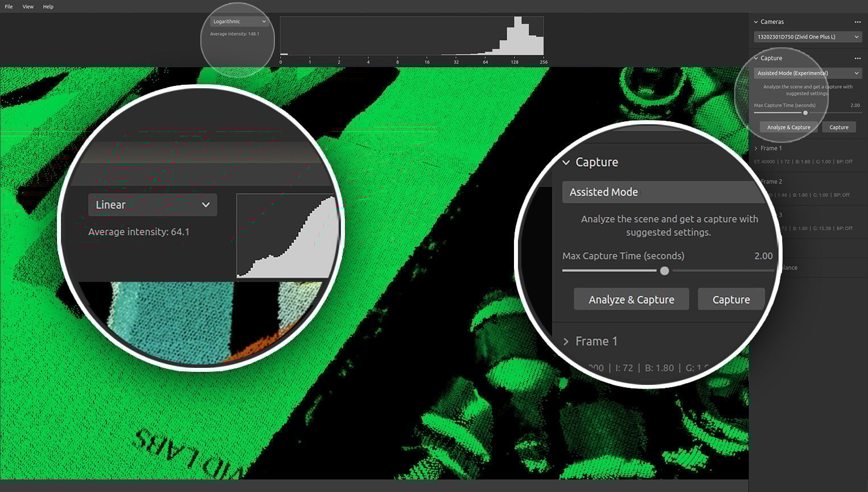The width and height of the screenshot is (868, 492).
Task: Collapse the Cameras section chevron
Action: pos(756,22)
